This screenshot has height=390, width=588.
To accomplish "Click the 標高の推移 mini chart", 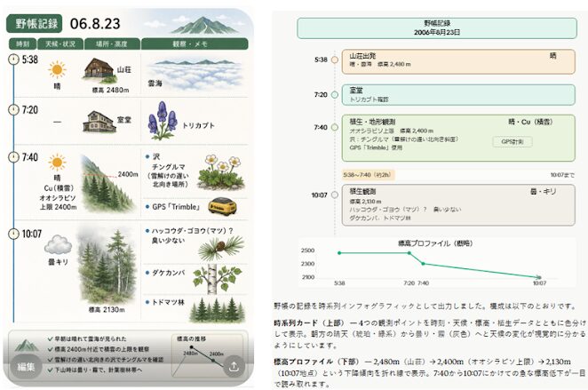I will pos(207,355).
